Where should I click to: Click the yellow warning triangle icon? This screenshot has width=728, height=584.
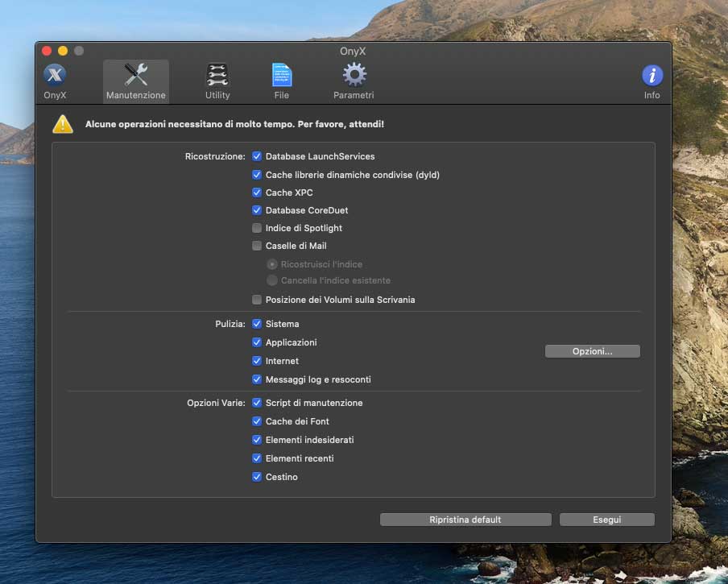click(63, 125)
